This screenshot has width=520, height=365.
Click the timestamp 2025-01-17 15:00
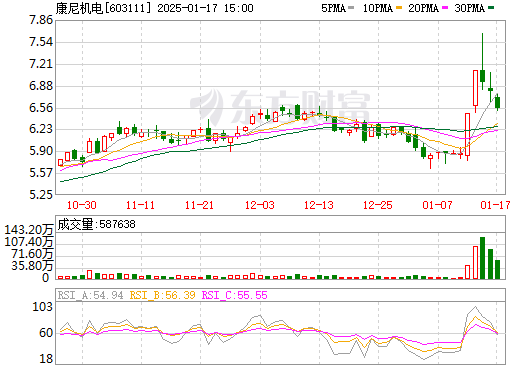205,8
